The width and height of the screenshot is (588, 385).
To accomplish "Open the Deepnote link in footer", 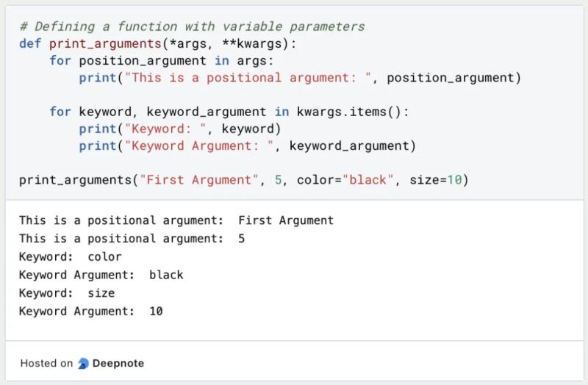I will [118, 363].
